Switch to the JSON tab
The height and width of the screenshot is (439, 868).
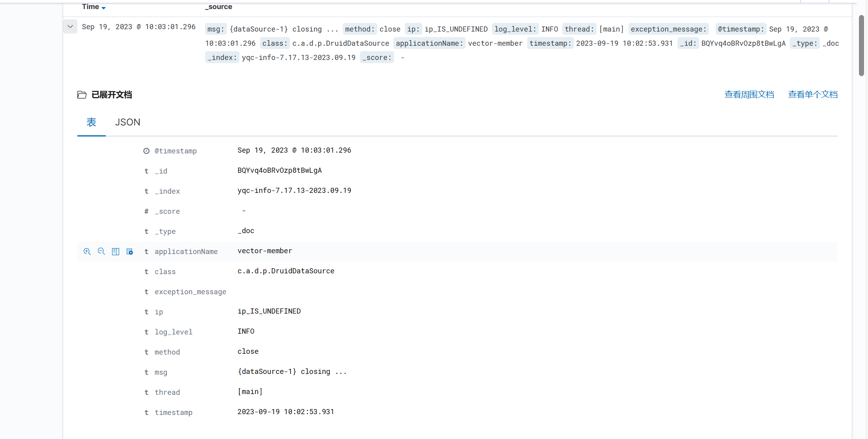click(x=127, y=122)
